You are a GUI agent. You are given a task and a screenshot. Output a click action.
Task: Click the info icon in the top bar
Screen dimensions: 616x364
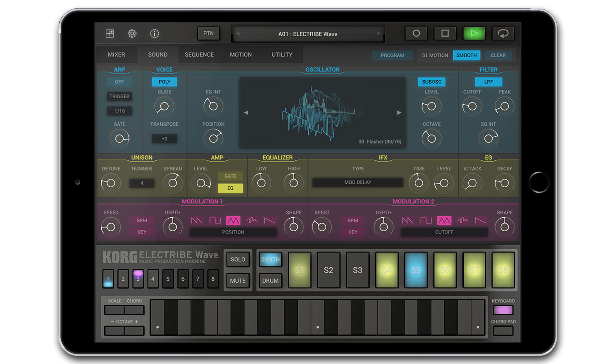point(155,33)
